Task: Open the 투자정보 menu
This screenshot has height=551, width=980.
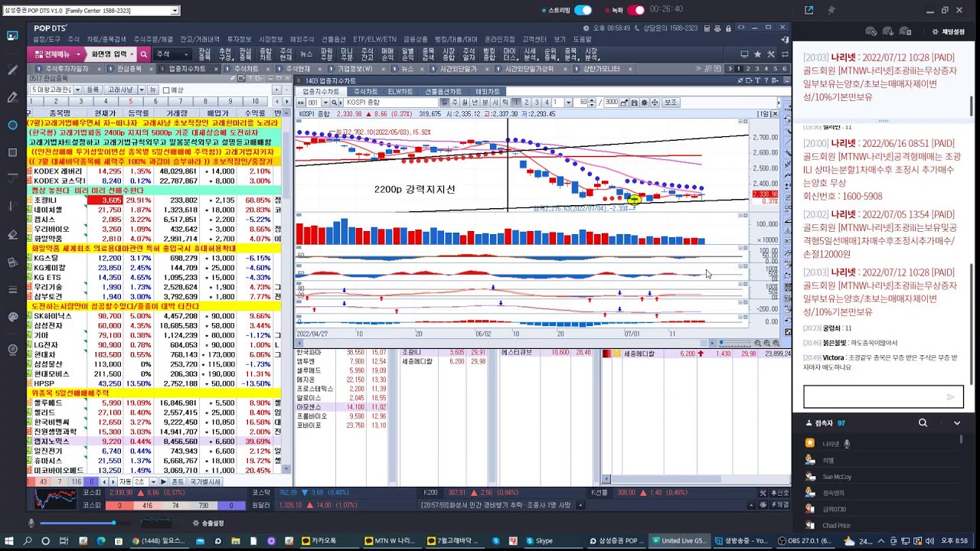Action: coord(239,39)
